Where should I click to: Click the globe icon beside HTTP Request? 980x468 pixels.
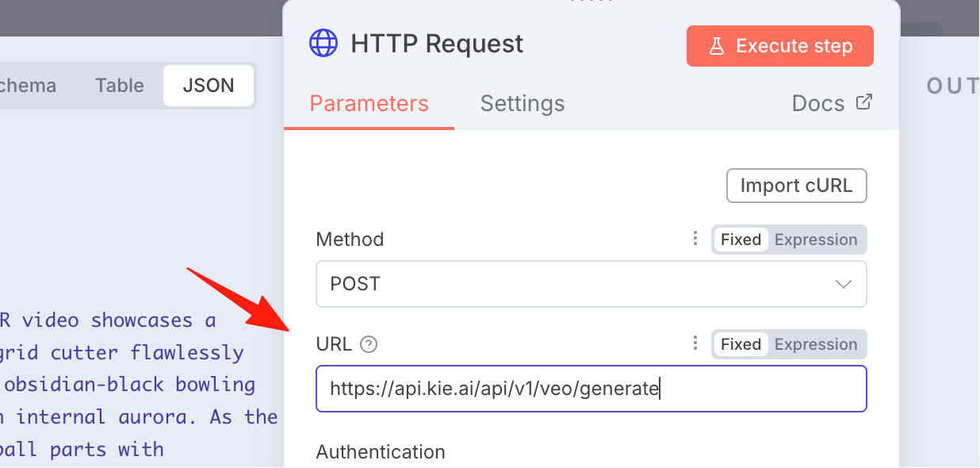pos(323,44)
